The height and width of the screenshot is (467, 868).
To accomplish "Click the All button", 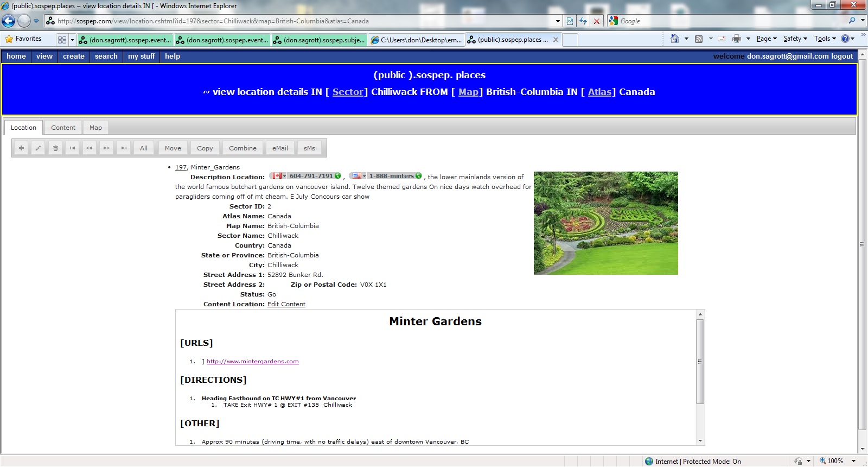I will pos(144,148).
